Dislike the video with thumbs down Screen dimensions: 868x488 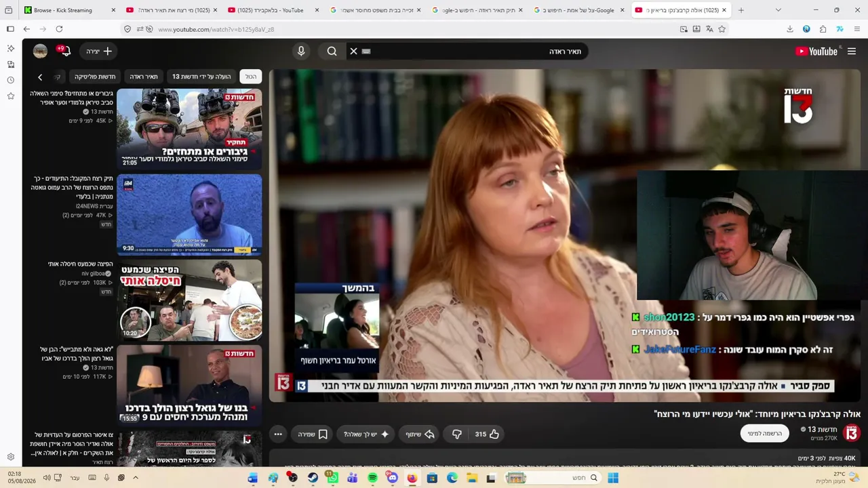click(457, 434)
